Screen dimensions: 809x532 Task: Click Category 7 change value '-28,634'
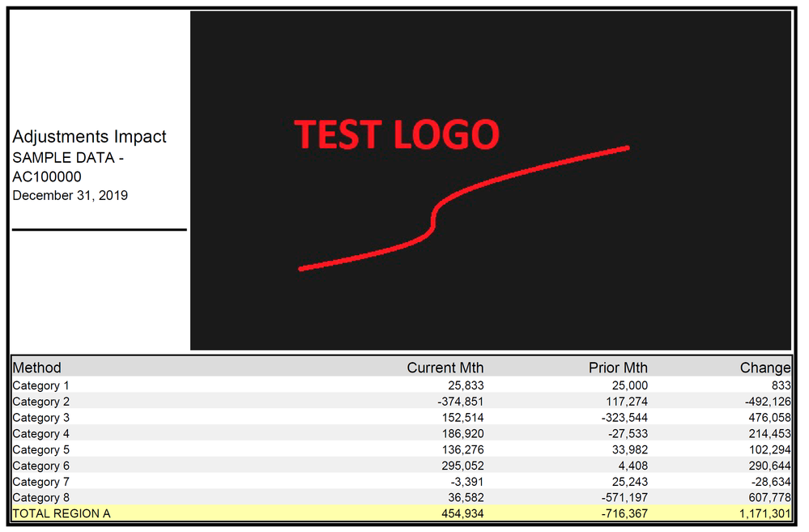coord(771,482)
